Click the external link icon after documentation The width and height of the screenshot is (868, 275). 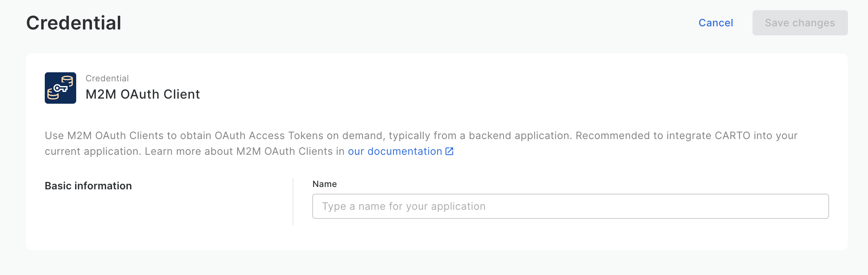point(449,151)
